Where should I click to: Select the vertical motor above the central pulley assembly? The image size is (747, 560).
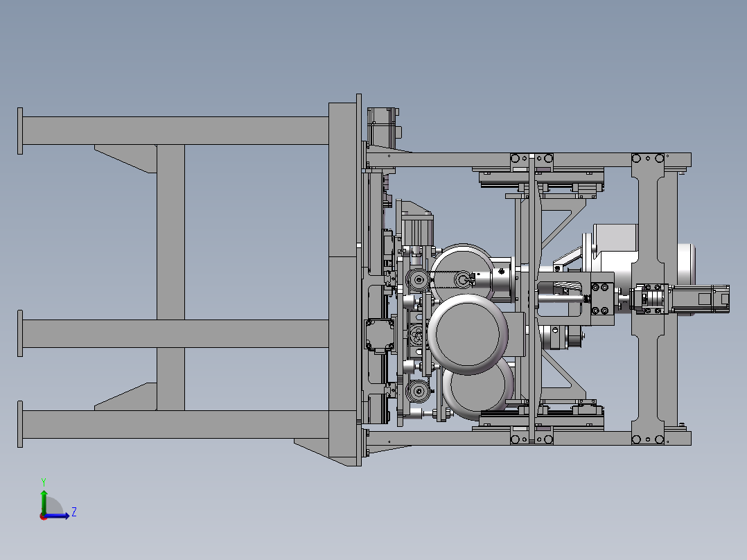click(x=417, y=229)
